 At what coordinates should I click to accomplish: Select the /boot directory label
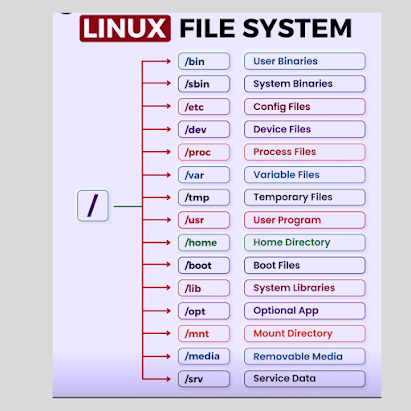point(204,265)
